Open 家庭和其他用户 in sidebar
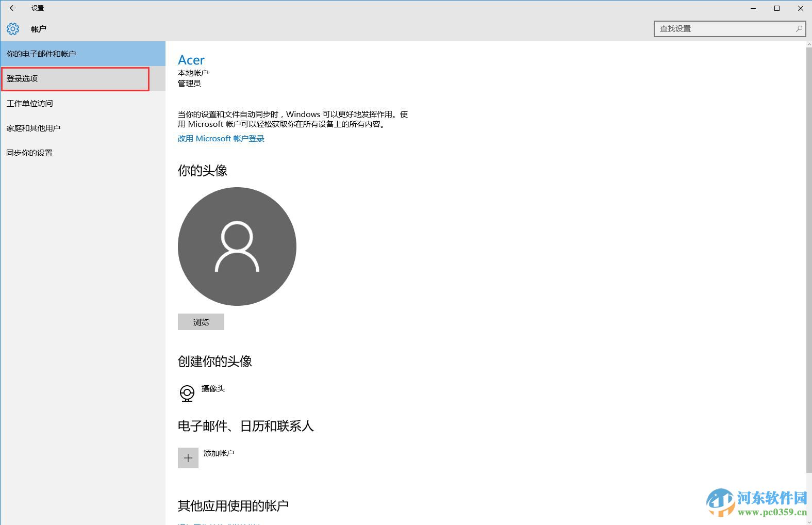The height and width of the screenshot is (525, 812). point(82,128)
